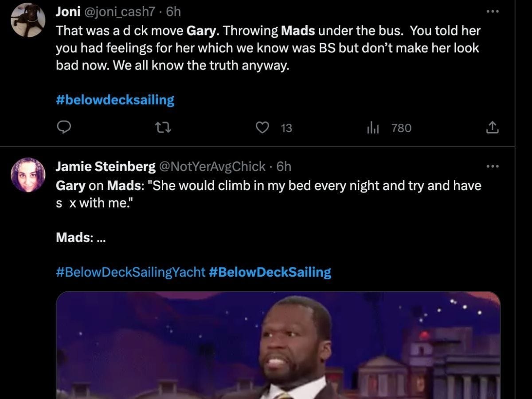The width and height of the screenshot is (532, 399).
Task: Open Joni's profile picture
Action: click(x=28, y=20)
